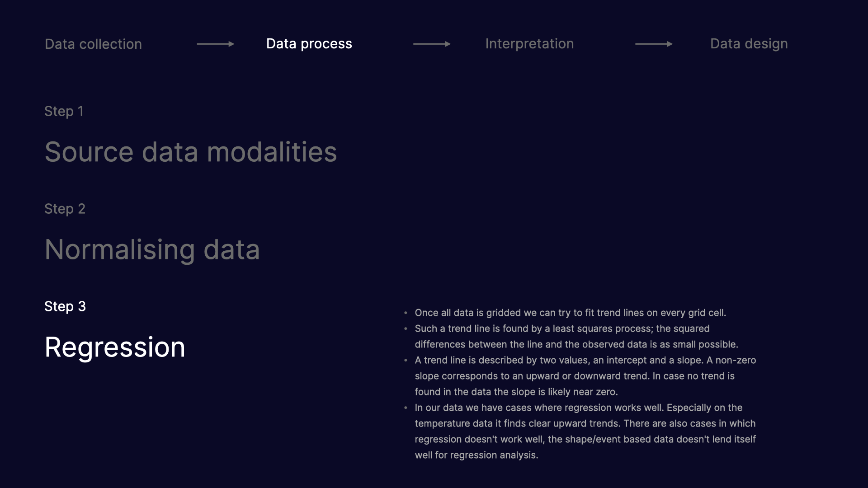The height and width of the screenshot is (488, 868).
Task: Select the Step 1 label
Action: (64, 111)
